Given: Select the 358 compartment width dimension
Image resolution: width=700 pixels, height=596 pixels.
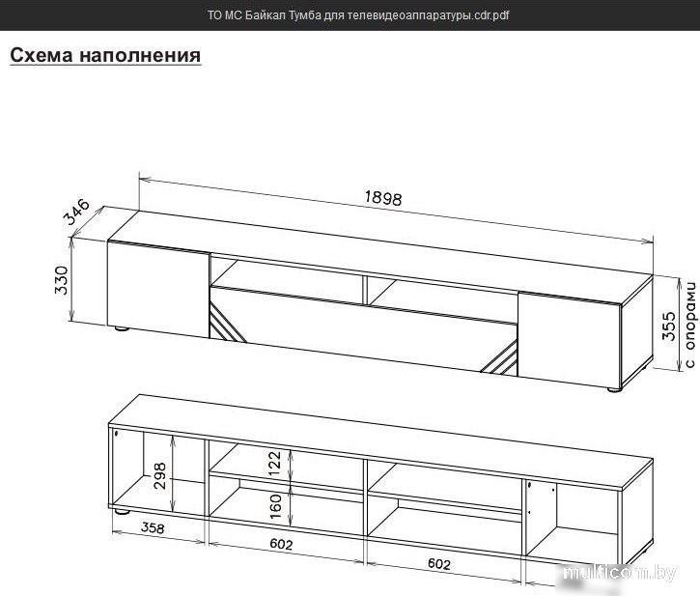Looking at the screenshot, I should pos(153,529).
